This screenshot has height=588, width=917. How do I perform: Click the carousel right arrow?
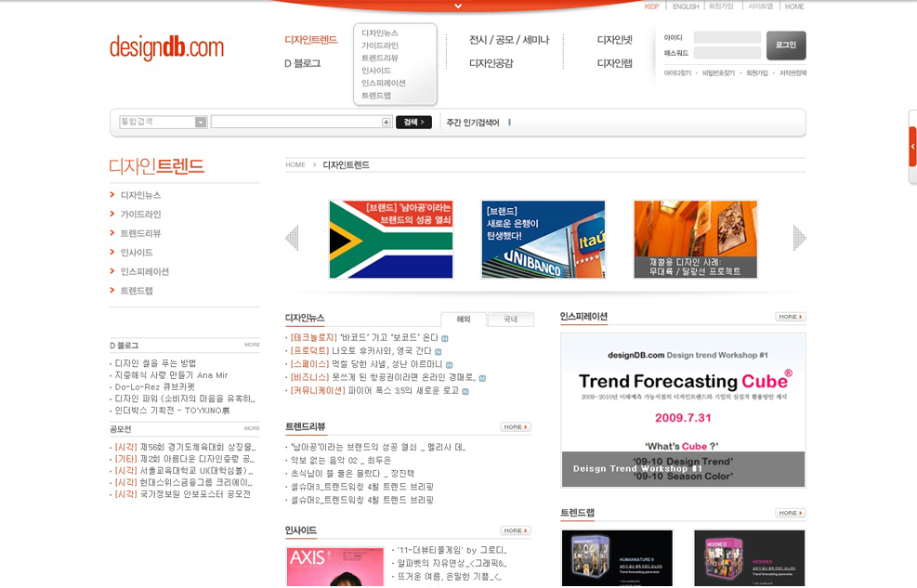(799, 238)
